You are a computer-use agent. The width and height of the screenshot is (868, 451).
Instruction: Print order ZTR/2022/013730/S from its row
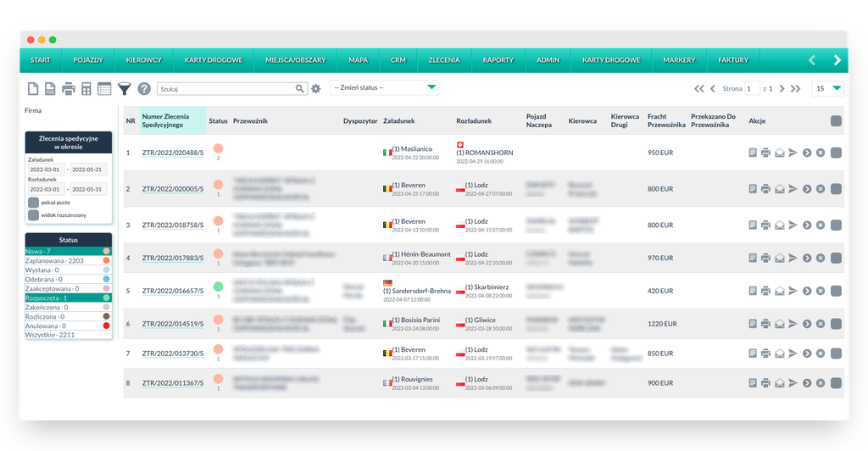point(765,353)
